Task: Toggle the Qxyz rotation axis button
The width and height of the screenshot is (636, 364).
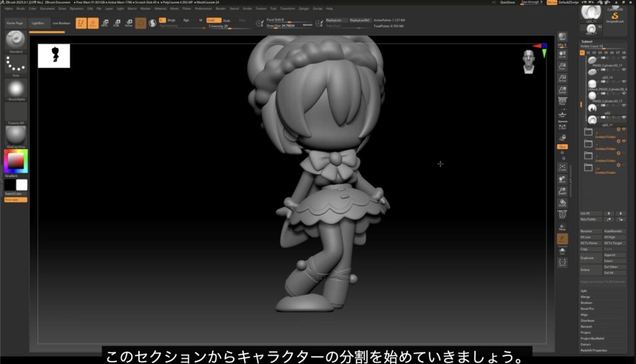Action: point(561,147)
